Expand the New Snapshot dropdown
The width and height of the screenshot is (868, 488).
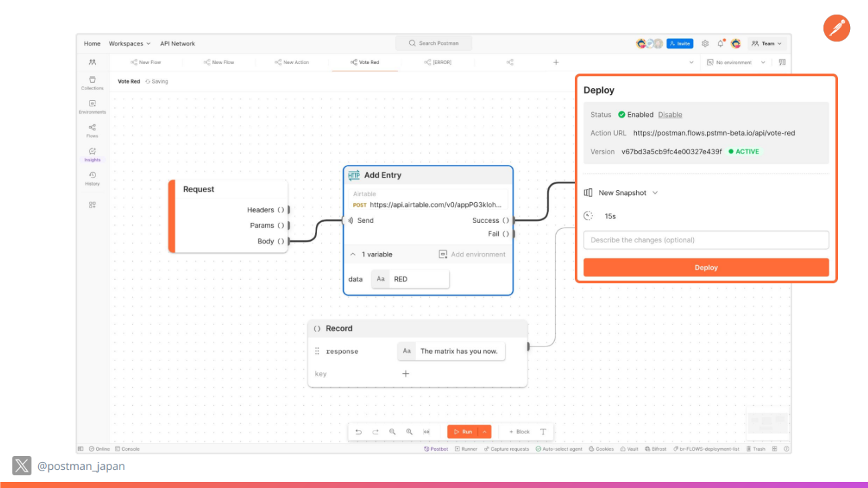622,193
